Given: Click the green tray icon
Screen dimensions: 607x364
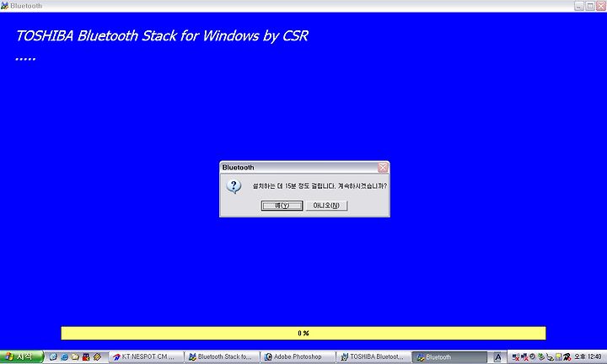Looking at the screenshot, I should click(x=541, y=357).
